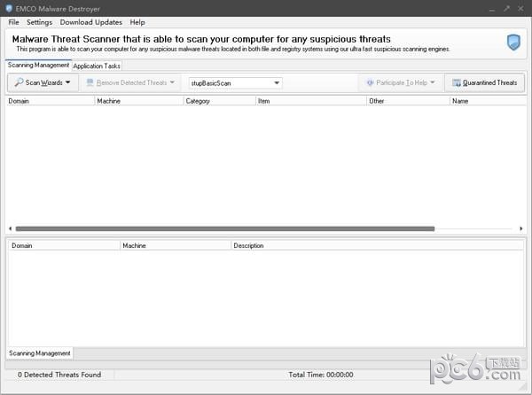Expand the Remove Detected Threats dropdown arrow
The height and width of the screenshot is (395, 532).
tap(172, 82)
